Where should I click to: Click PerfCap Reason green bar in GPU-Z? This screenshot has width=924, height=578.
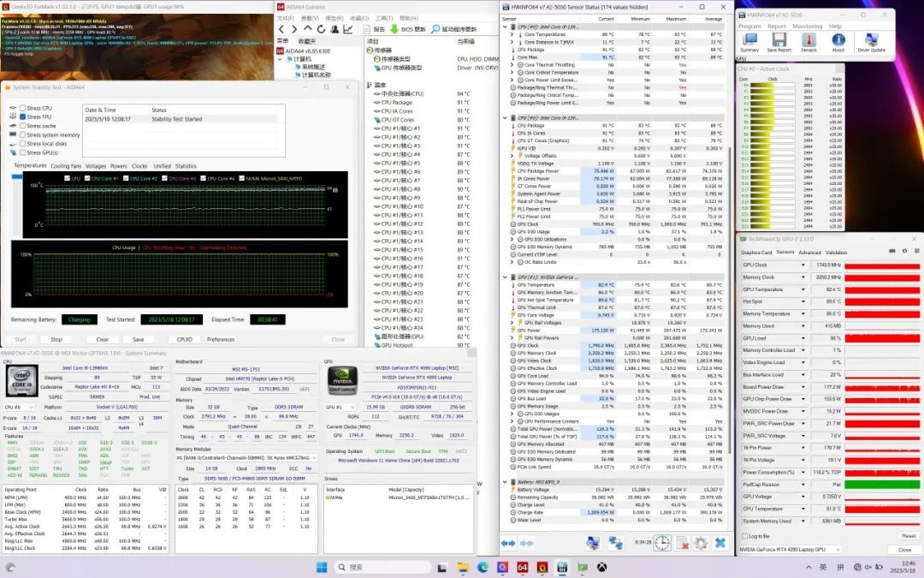coord(881,484)
